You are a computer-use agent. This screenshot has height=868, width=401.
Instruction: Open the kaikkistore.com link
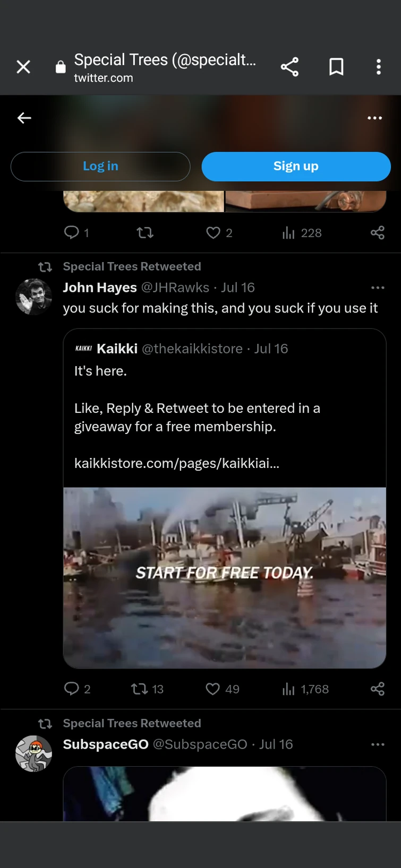(x=176, y=463)
